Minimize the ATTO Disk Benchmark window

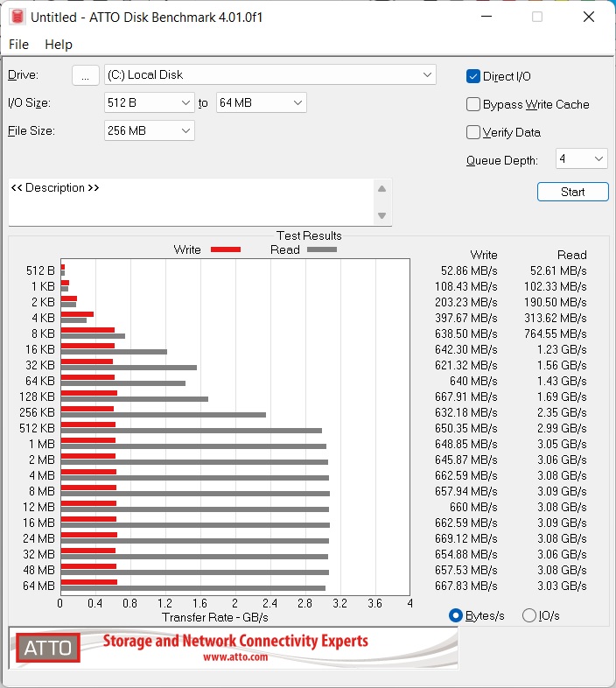486,17
